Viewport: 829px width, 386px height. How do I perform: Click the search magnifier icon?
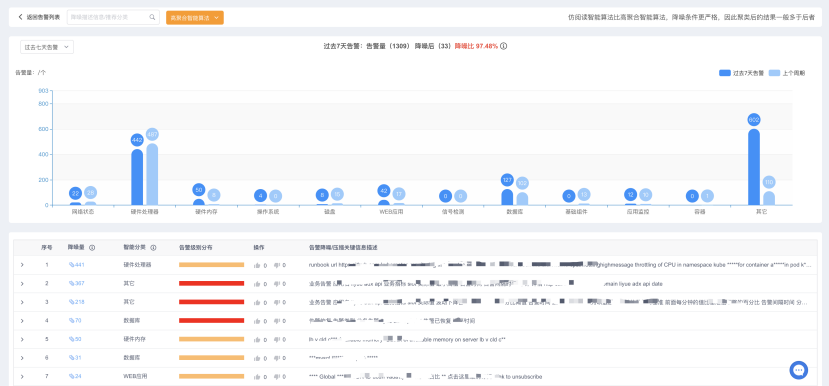click(x=152, y=17)
